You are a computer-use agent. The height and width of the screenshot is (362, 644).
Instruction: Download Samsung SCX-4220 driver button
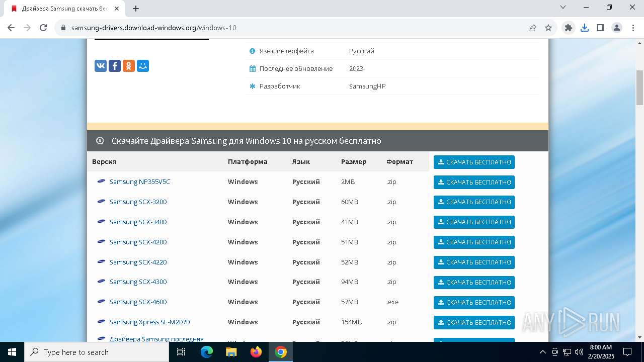(474, 262)
